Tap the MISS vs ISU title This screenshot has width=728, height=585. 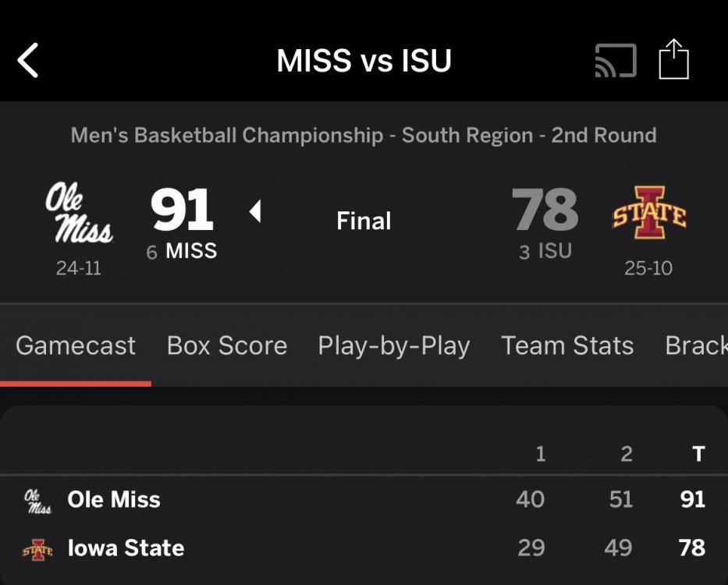364,61
